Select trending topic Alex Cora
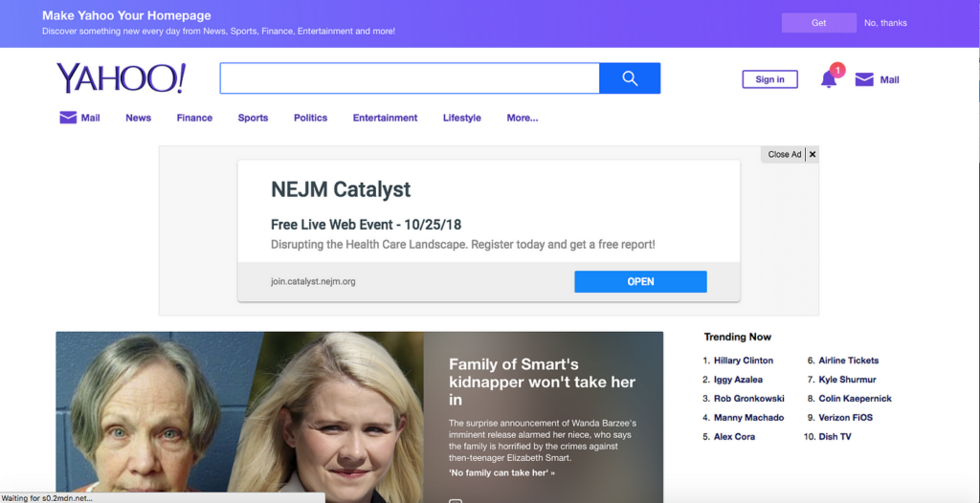Image resolution: width=980 pixels, height=503 pixels. tap(734, 436)
